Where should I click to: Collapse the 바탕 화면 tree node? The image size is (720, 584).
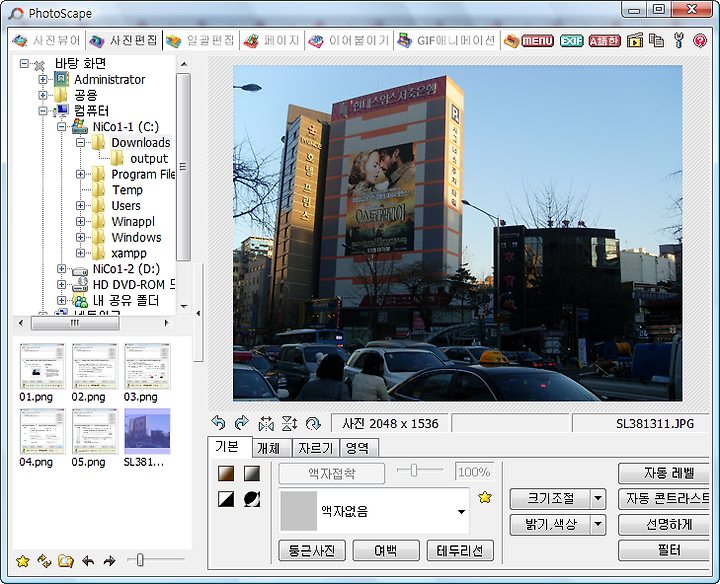click(24, 64)
